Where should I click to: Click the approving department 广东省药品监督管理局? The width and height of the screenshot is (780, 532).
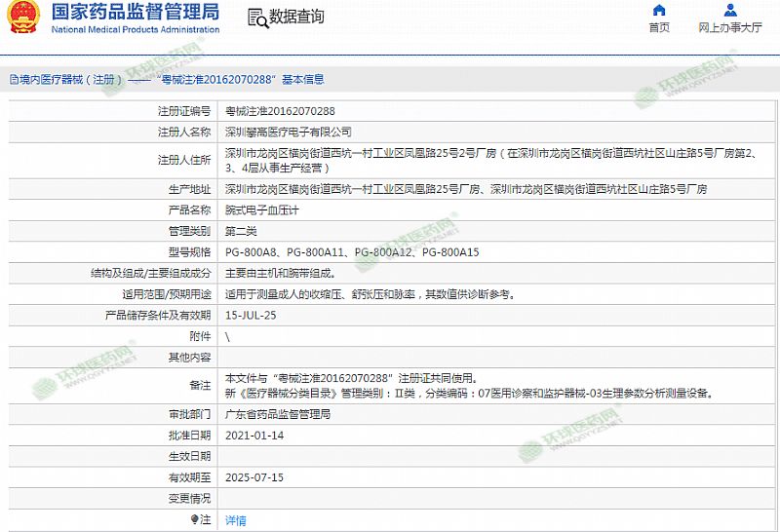click(278, 414)
